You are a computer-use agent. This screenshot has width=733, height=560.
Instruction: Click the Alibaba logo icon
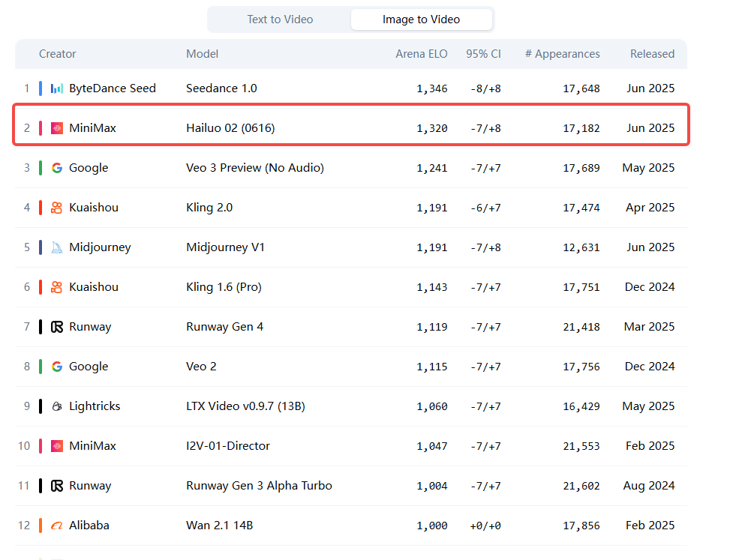(x=56, y=525)
